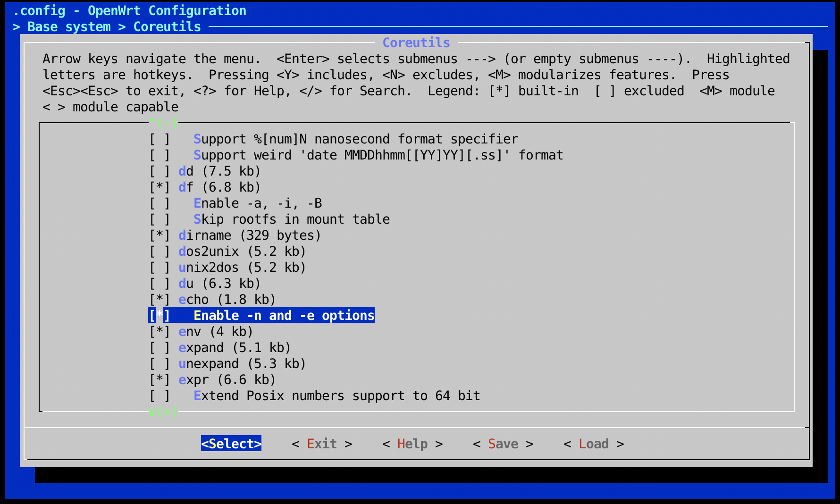The height and width of the screenshot is (504, 840).
Task: Check 'Enable -a, -i, -B' option
Action: click(x=160, y=203)
